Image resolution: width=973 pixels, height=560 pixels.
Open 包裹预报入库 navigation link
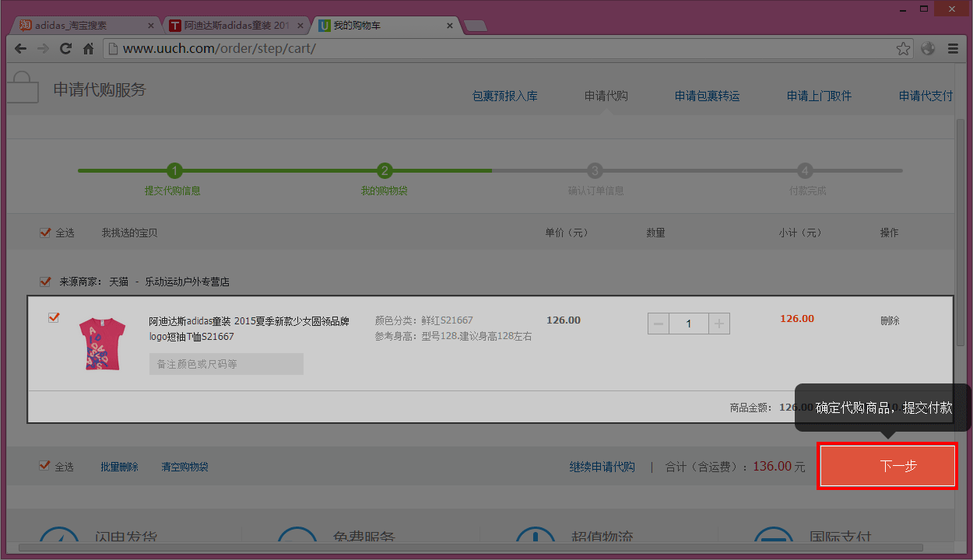pyautogui.click(x=504, y=96)
